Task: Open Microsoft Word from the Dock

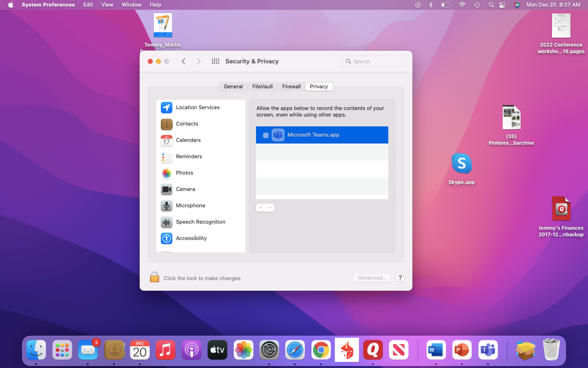Action: (x=436, y=350)
